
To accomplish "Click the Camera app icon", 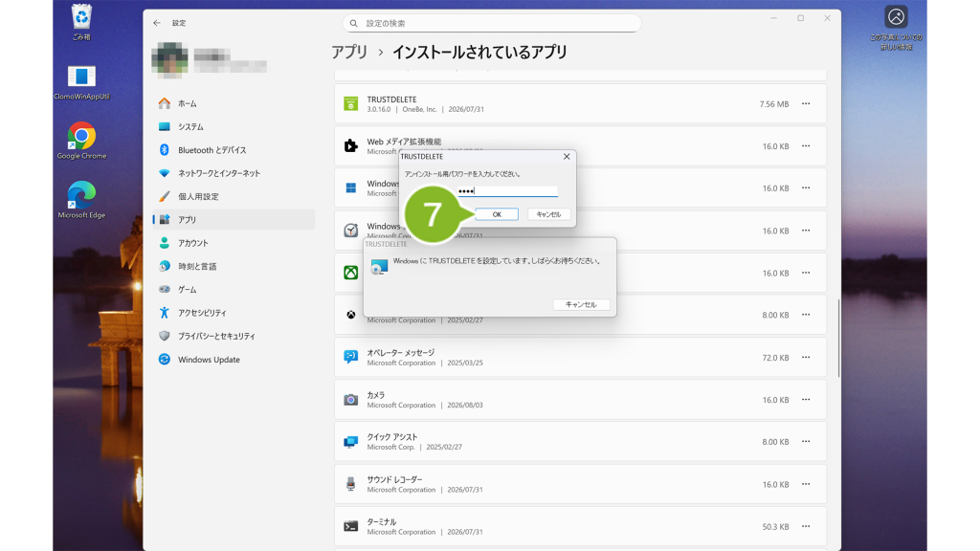I will coord(350,400).
